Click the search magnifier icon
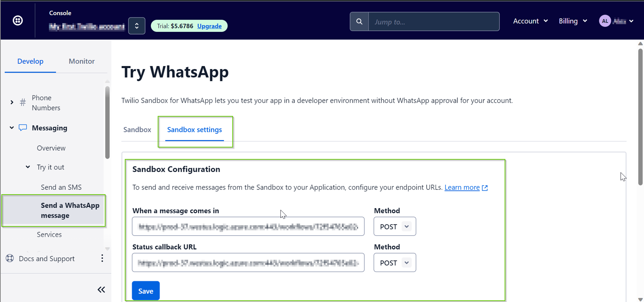 click(x=359, y=22)
